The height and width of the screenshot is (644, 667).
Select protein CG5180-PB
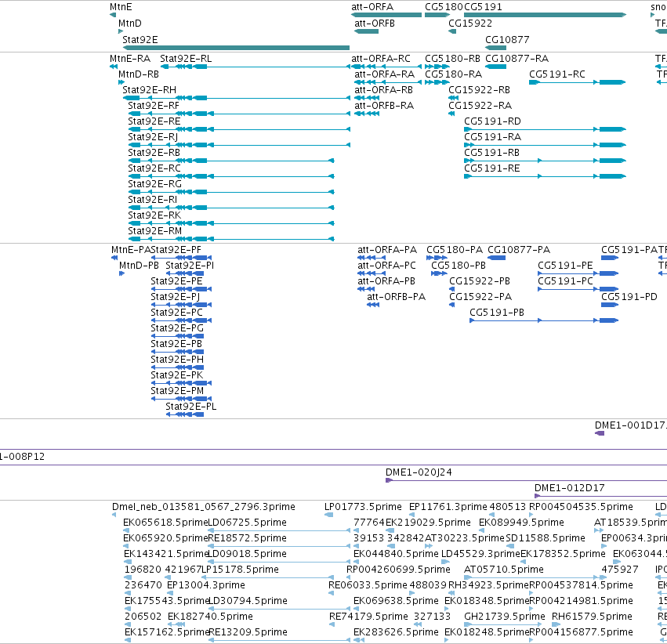click(439, 273)
